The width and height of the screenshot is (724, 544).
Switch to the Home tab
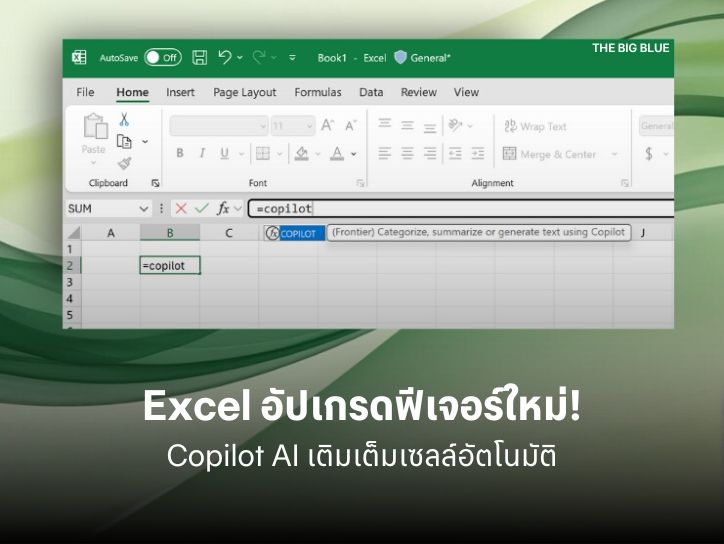coord(132,92)
